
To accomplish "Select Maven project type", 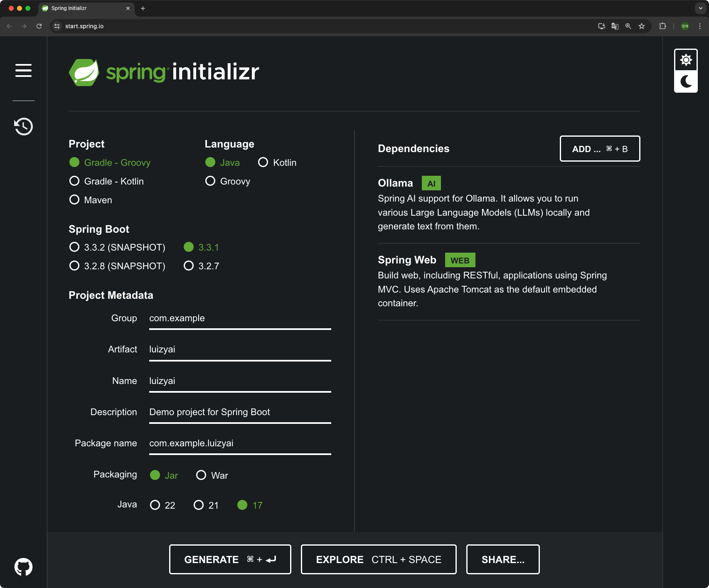I will tap(91, 200).
